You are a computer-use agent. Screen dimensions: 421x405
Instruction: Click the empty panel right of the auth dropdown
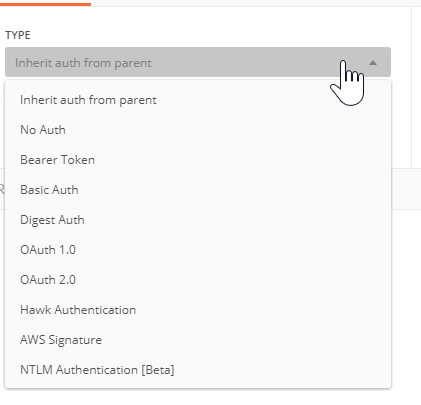pos(401,87)
